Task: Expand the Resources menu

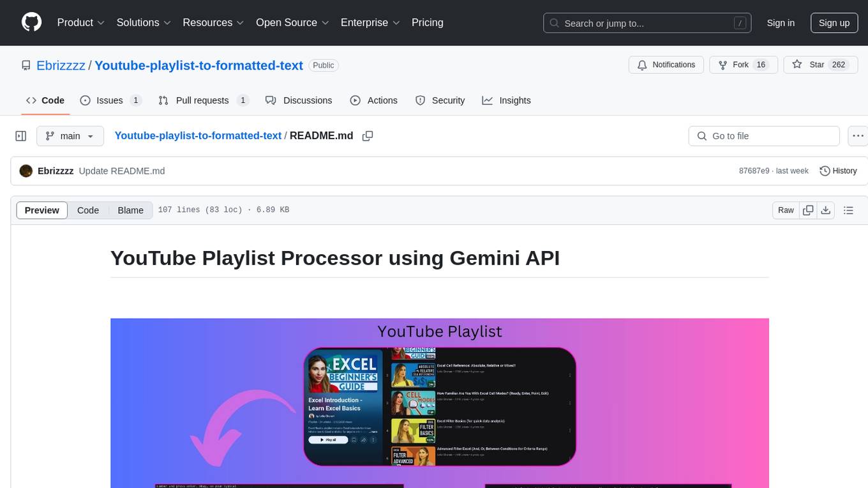Action: point(214,22)
